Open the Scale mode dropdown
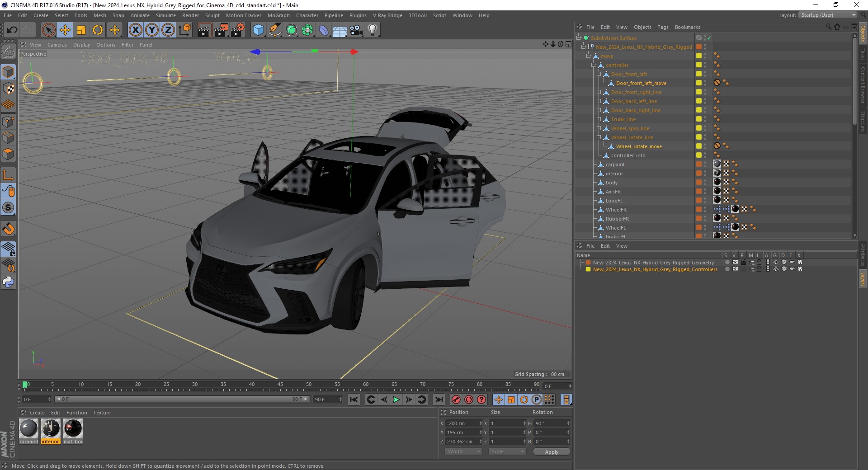The width and height of the screenshot is (868, 470). [x=507, y=451]
